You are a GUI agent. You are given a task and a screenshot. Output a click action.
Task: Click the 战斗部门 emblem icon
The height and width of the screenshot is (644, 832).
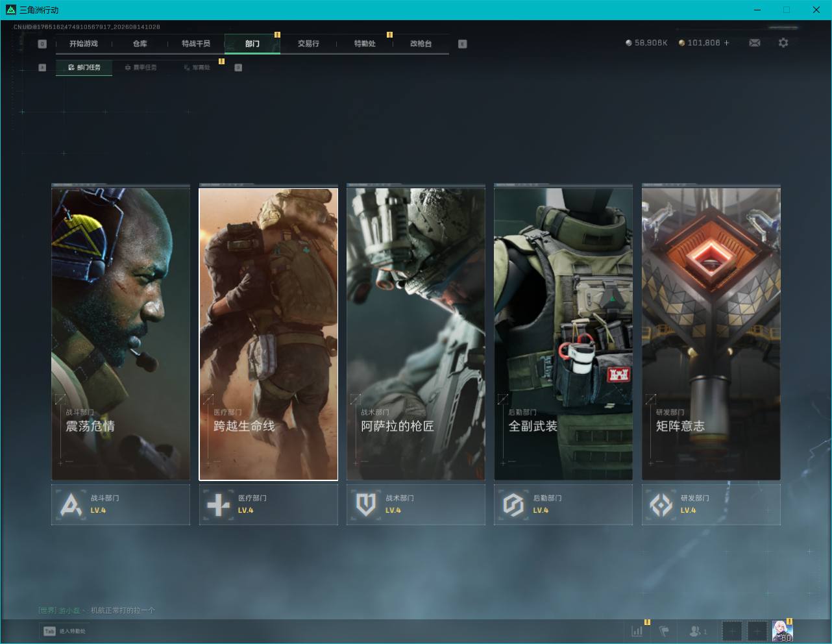coord(71,504)
